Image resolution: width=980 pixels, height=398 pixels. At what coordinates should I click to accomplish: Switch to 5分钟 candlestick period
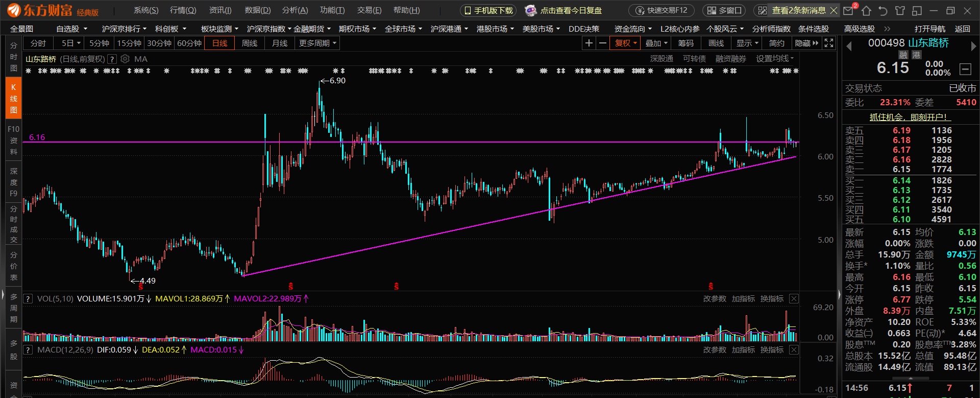[99, 43]
